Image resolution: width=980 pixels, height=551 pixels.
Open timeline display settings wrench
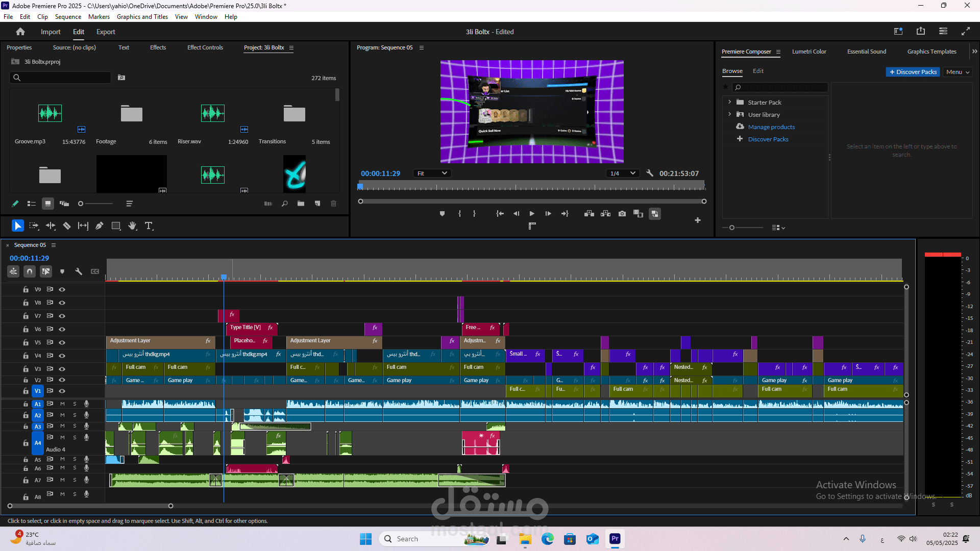(79, 271)
